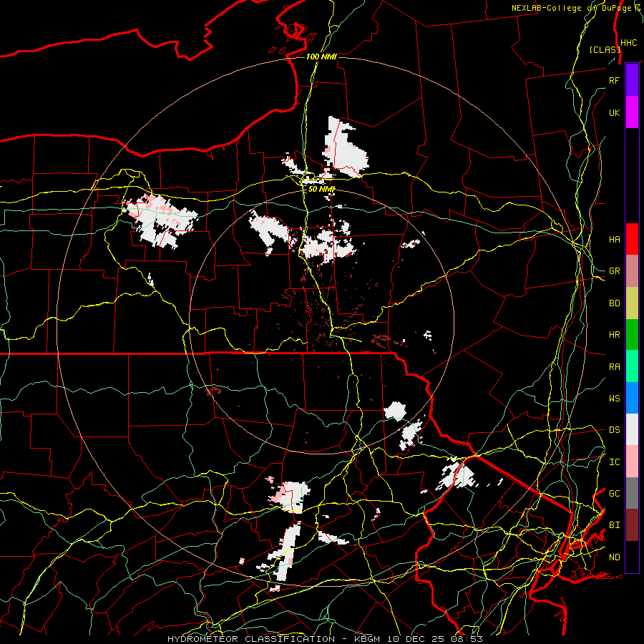Pick the brown BI legend swatch

632,525
